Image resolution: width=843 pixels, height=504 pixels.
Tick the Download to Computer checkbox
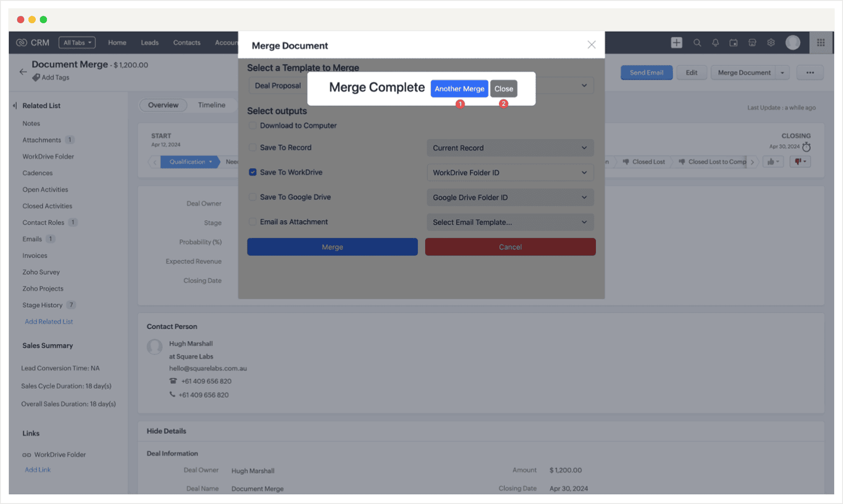(x=253, y=125)
